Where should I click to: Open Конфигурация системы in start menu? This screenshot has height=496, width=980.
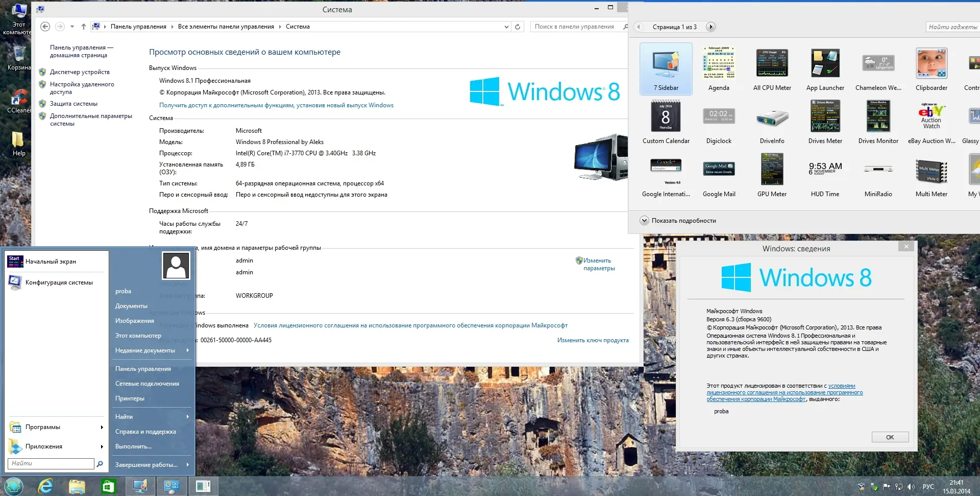(57, 282)
